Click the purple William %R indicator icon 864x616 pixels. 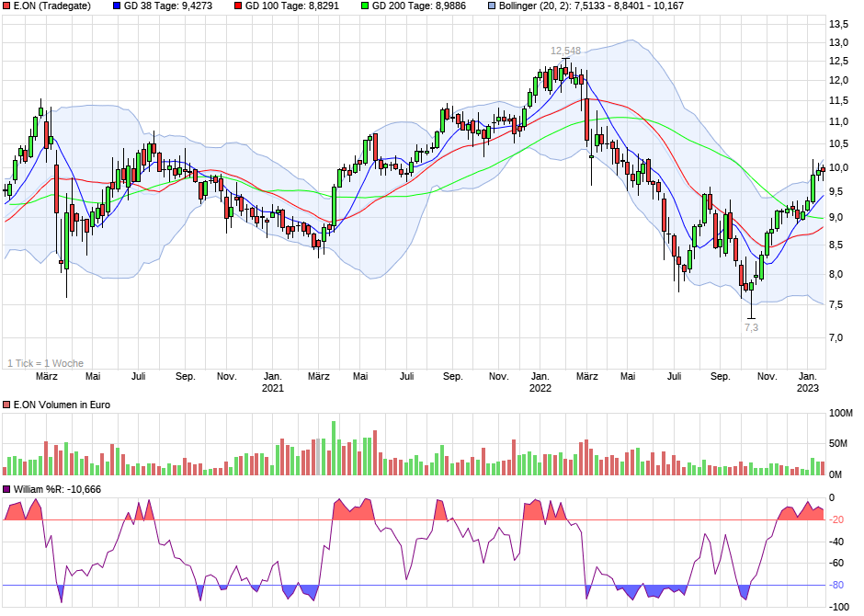[x=7, y=488]
